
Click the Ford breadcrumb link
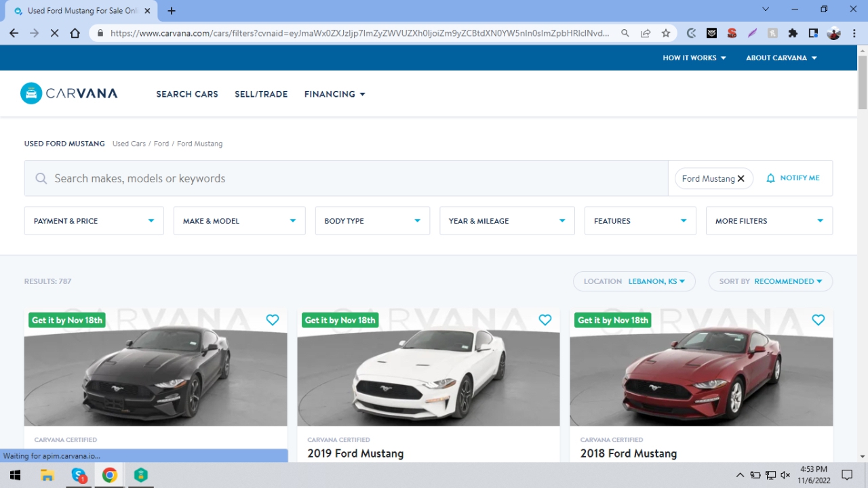click(x=161, y=144)
